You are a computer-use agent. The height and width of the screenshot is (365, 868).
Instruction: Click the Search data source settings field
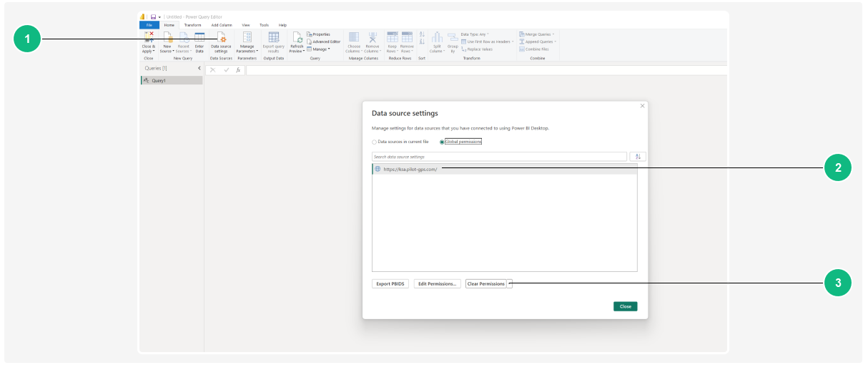(499, 156)
